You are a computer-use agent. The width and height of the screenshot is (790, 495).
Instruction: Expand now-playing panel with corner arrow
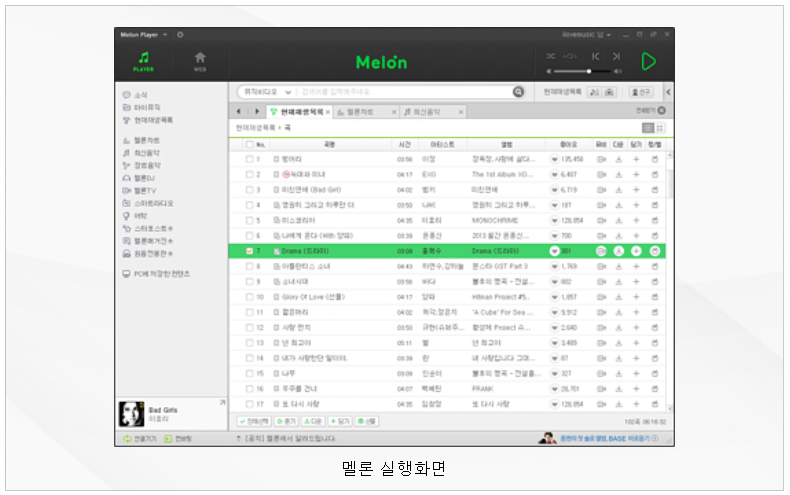pos(223,403)
